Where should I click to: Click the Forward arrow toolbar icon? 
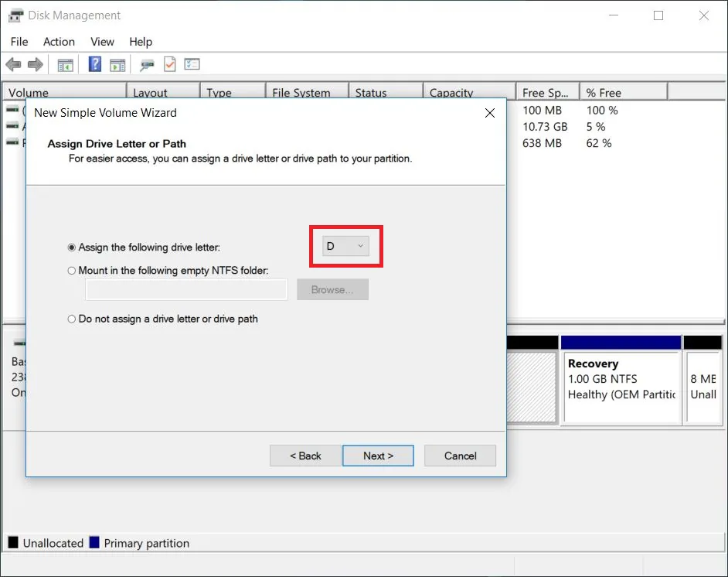click(x=36, y=64)
